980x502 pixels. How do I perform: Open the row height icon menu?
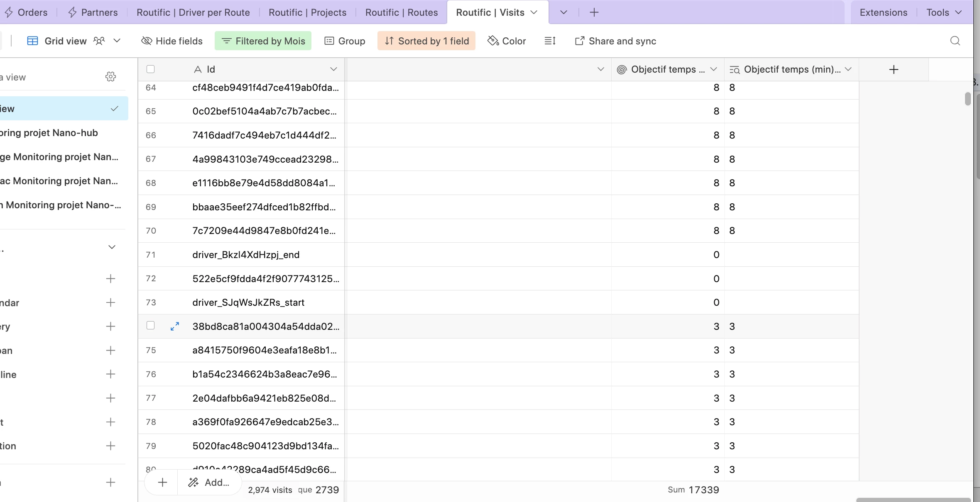pos(550,41)
